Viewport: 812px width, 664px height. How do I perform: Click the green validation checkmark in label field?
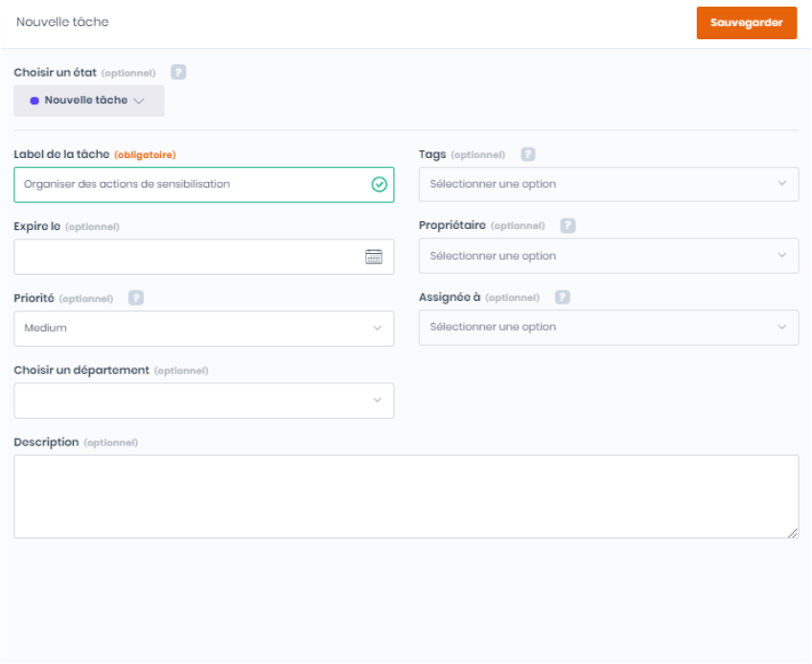(x=379, y=184)
